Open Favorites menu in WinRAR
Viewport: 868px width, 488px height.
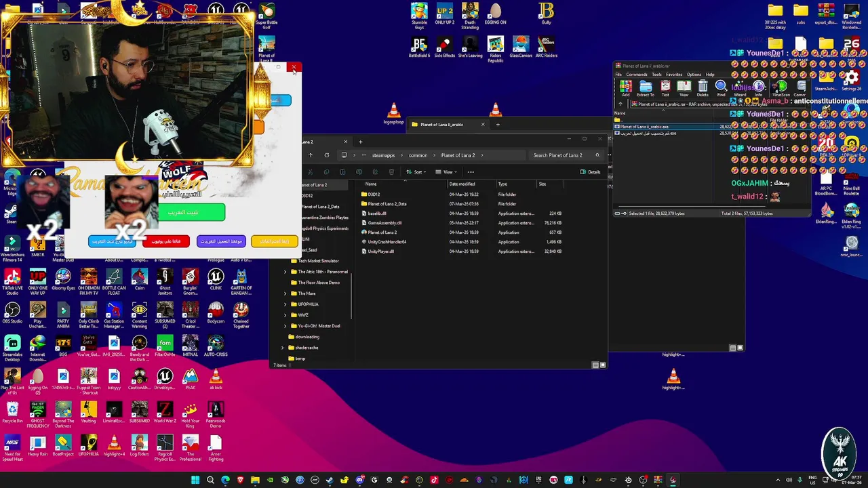674,75
